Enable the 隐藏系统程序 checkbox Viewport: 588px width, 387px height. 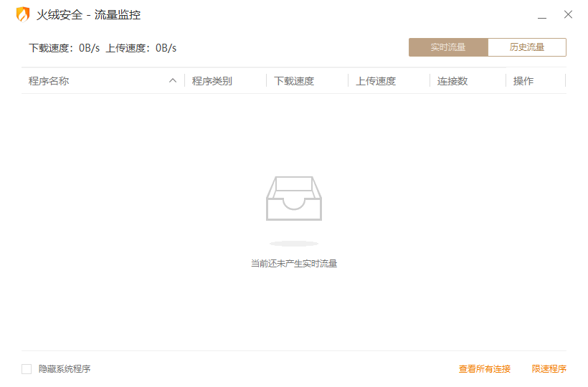coord(27,369)
